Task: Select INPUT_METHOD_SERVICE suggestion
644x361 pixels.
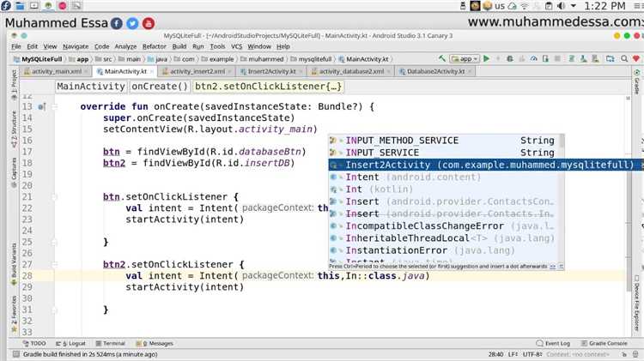Action: tap(444, 141)
